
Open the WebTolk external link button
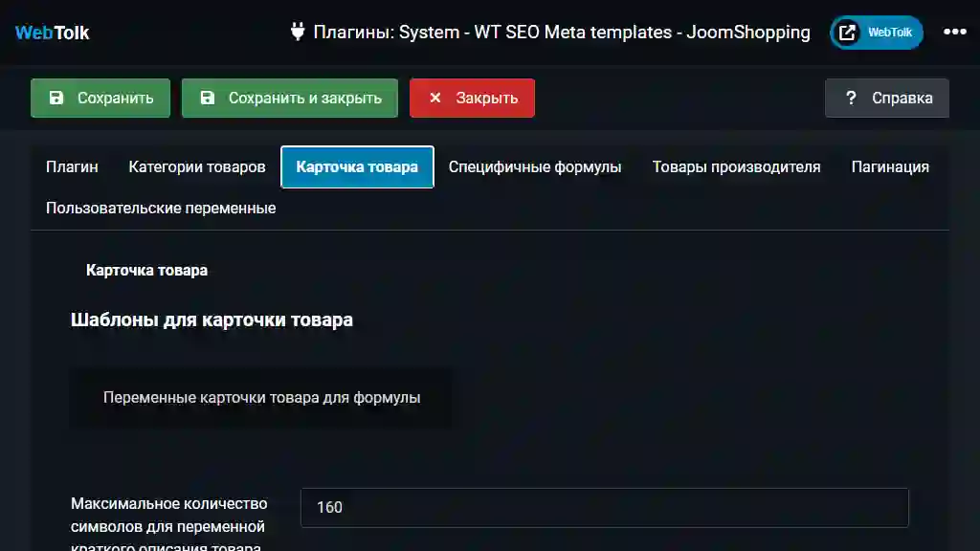coord(877,33)
